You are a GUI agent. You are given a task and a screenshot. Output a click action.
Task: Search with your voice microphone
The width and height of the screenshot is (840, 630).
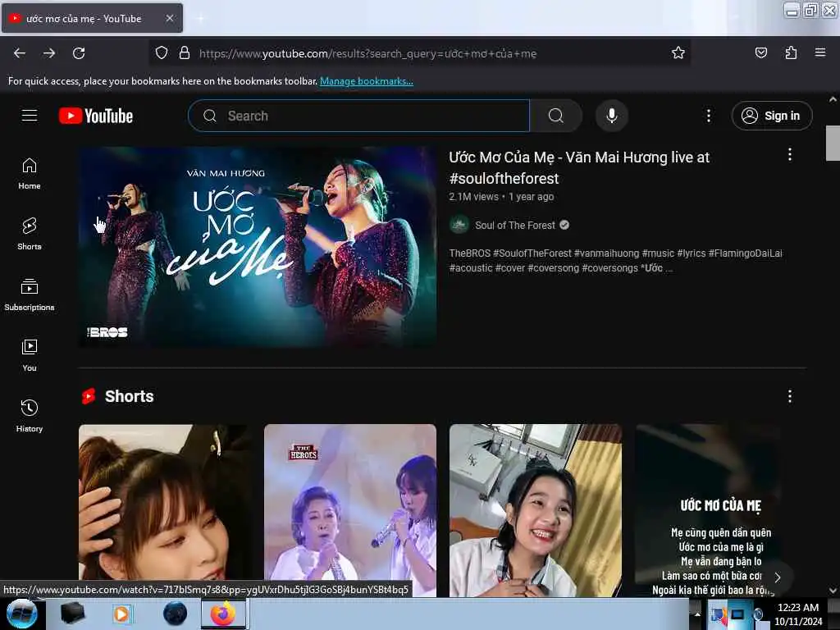612,116
